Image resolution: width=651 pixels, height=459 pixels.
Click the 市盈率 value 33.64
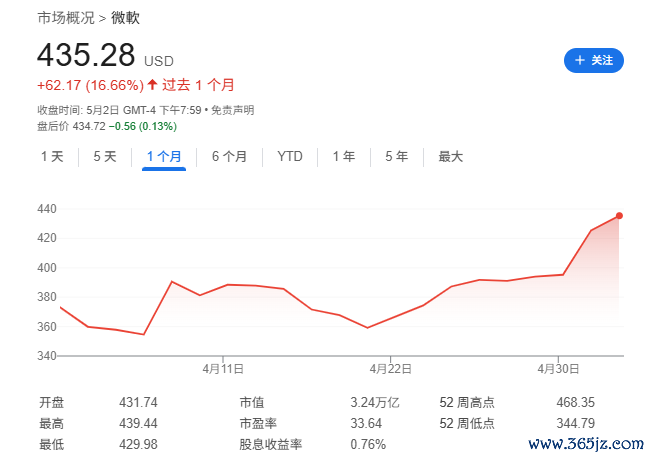pyautogui.click(x=366, y=423)
